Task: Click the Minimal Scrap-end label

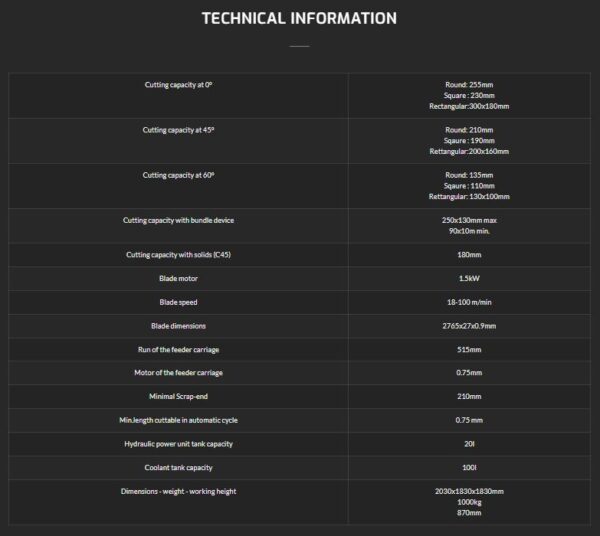Action: (x=178, y=396)
